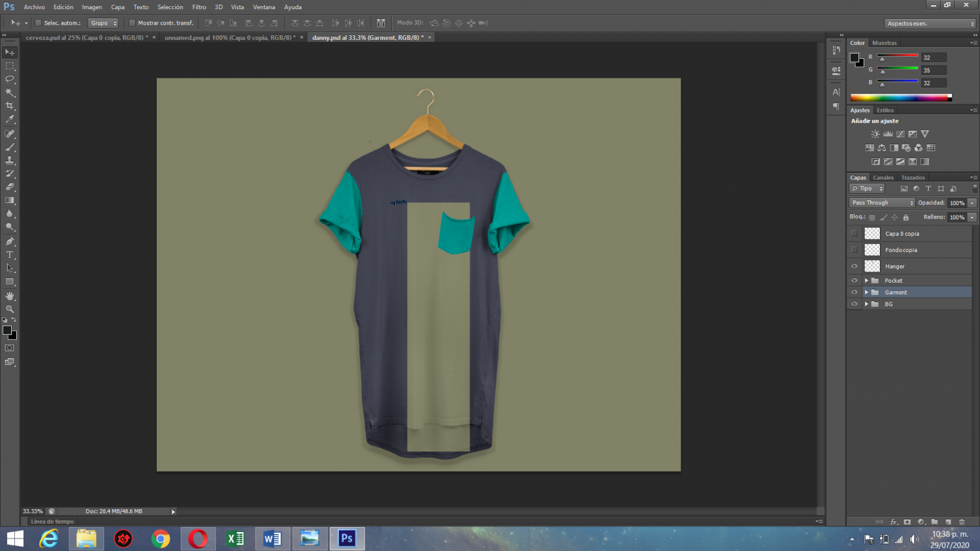Select the Magic Wand tool

click(10, 93)
